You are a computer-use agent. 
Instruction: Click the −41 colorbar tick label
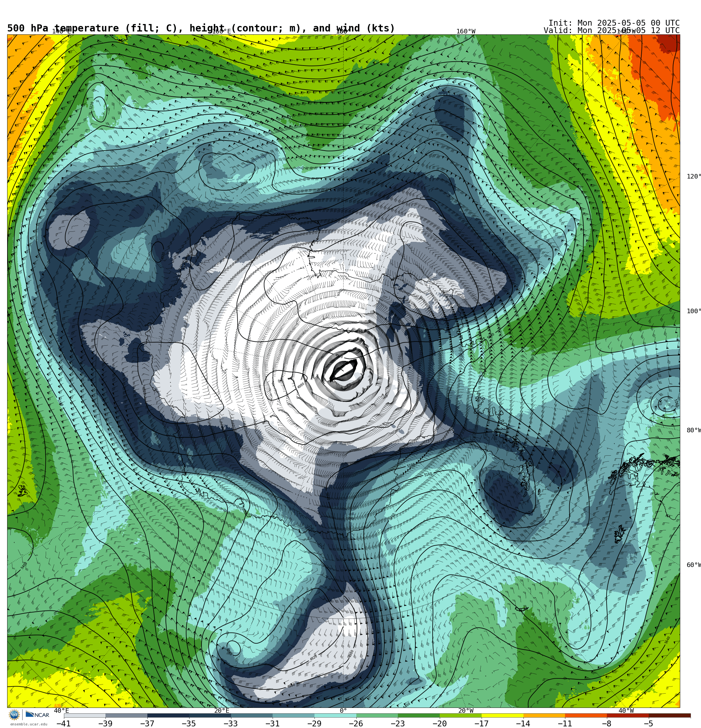click(x=64, y=723)
